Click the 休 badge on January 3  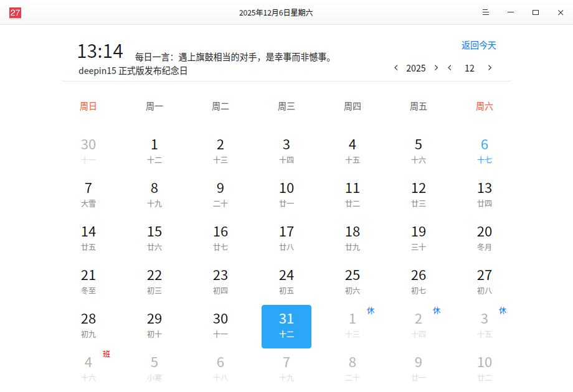click(x=503, y=310)
